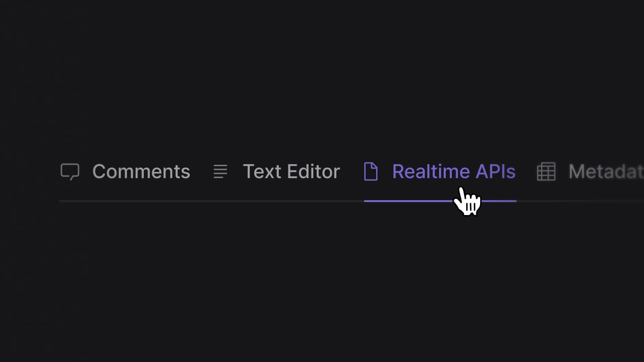Viewport: 644px width, 362px height.
Task: Click the Text Editor label text
Action: pos(291,171)
